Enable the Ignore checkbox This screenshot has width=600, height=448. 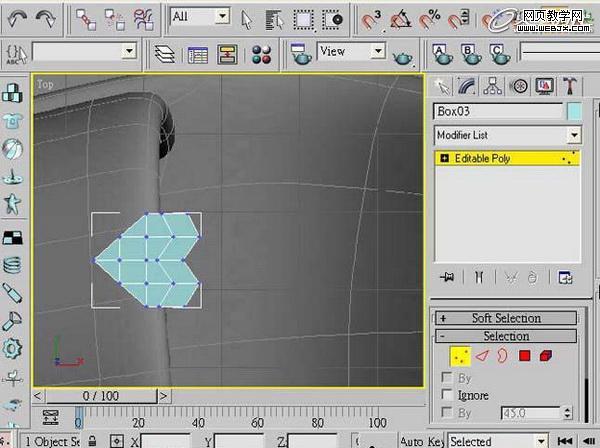[447, 394]
